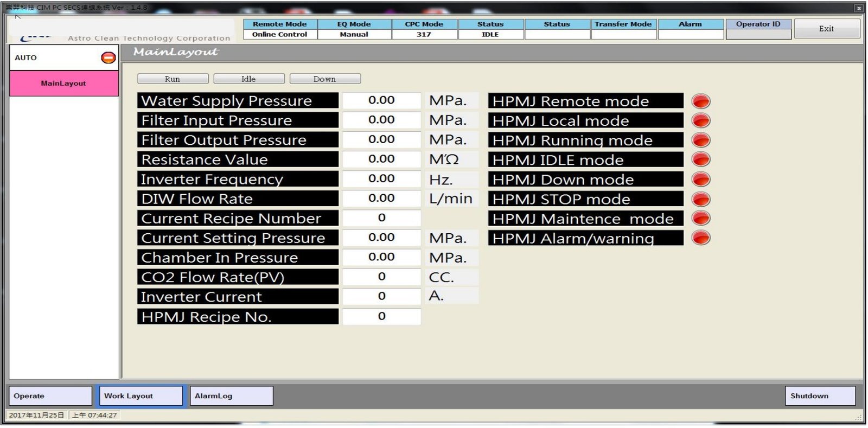
Task: Click the Water Supply Pressure value field
Action: coord(382,100)
